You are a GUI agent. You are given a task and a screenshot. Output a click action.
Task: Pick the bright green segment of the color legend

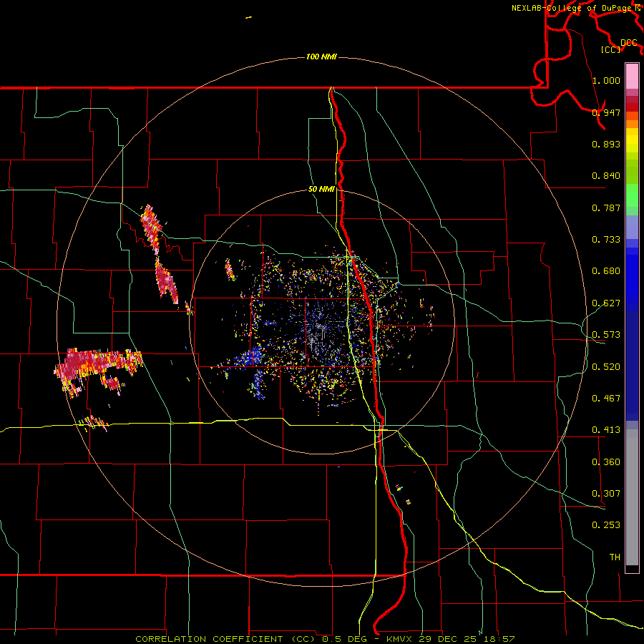632,195
